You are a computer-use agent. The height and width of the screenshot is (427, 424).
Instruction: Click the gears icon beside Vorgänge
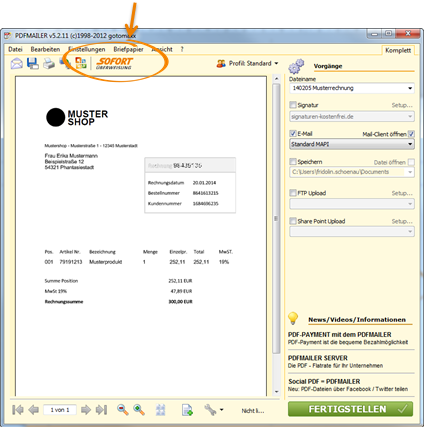(296, 66)
